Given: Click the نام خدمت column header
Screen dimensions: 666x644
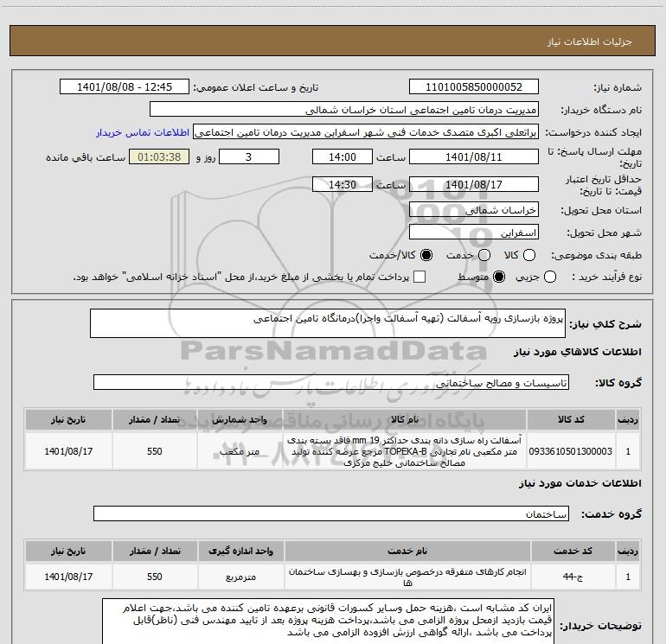Looking at the screenshot, I should coord(407,551).
